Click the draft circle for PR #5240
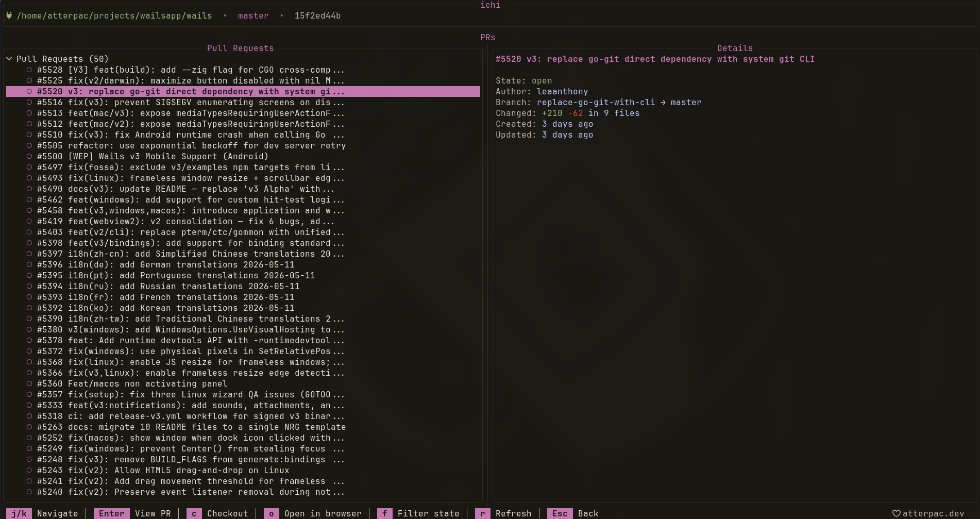 [x=29, y=492]
